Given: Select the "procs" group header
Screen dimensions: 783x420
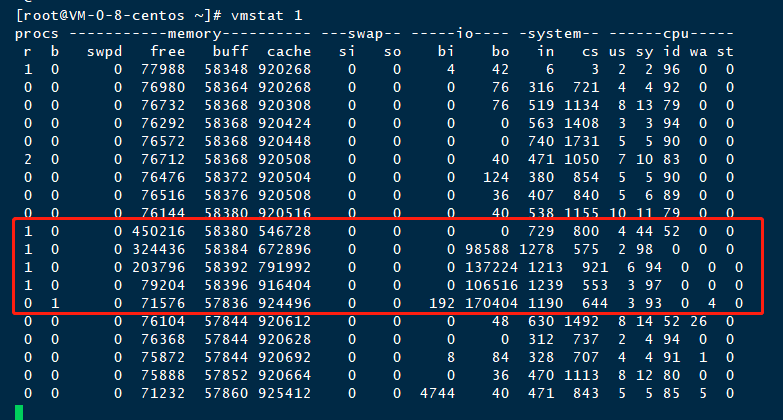Looking at the screenshot, I should click(36, 34).
